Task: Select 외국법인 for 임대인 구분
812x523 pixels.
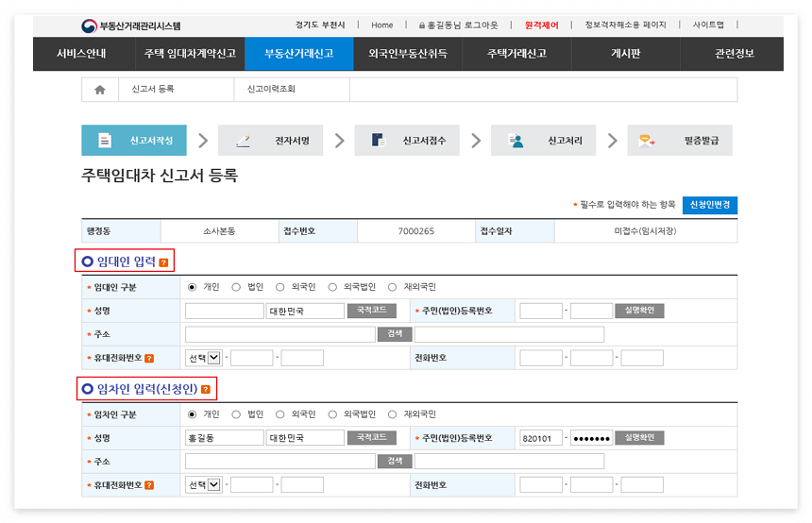Action: 332,287
